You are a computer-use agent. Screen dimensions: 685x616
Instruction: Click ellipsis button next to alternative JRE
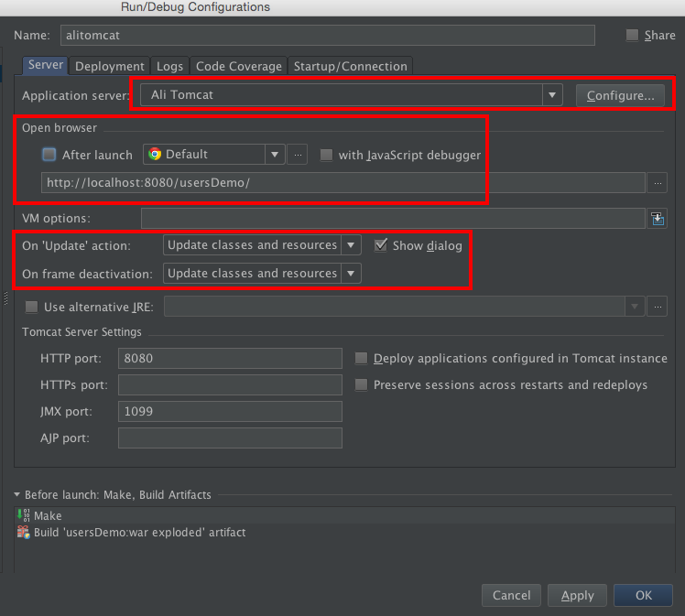[657, 307]
